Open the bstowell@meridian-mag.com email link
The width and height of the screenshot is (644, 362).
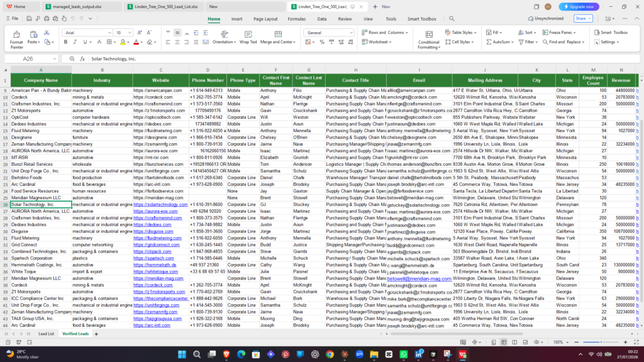[419, 278]
